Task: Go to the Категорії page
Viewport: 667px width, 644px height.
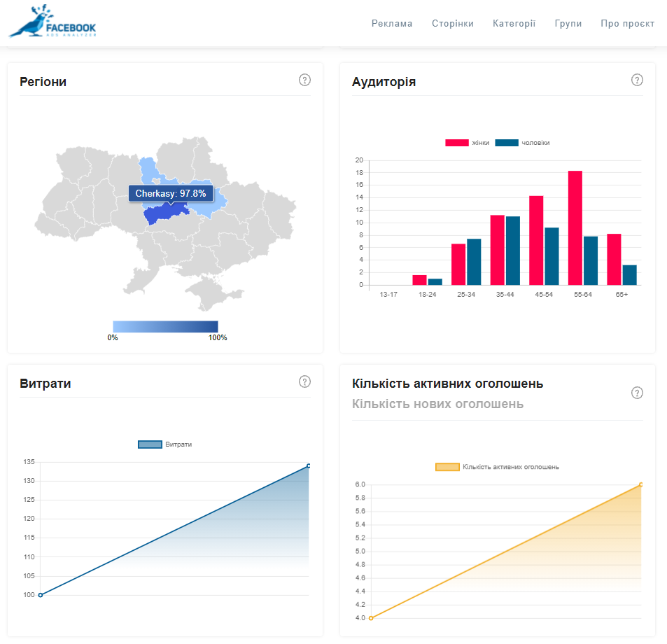Action: (514, 23)
